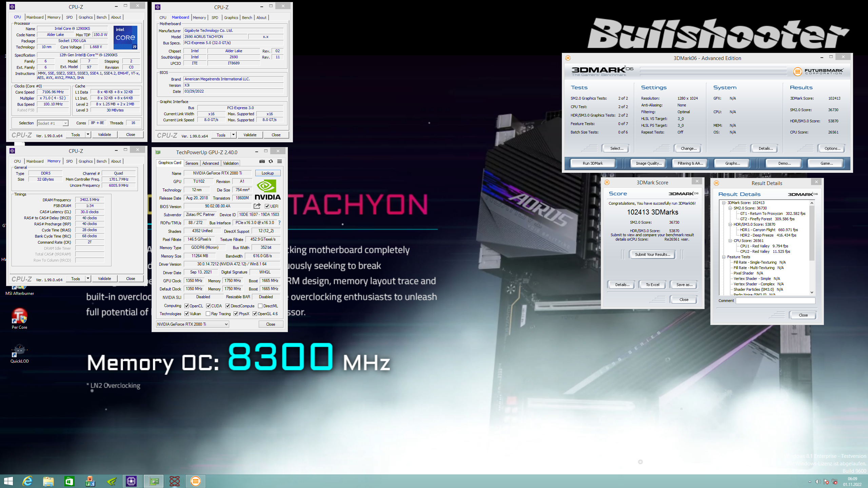Screen dimensions: 868x488
Task: Open Tools dropdown arrow in CPU-Z Memory window
Action: tap(88, 279)
